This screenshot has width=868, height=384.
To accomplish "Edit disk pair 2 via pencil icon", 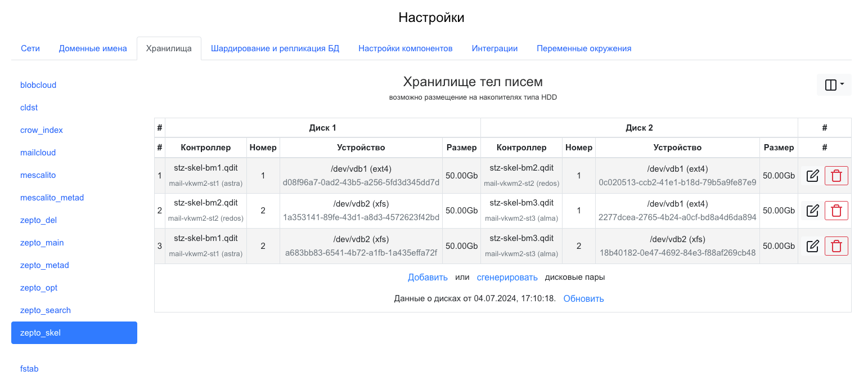I will point(812,211).
